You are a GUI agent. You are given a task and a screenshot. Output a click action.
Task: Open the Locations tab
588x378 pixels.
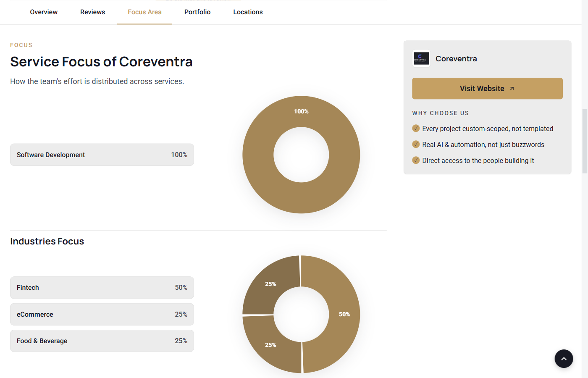coord(248,12)
